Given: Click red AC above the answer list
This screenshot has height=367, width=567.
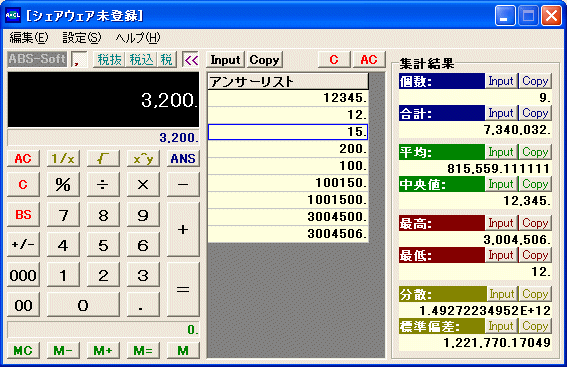Looking at the screenshot, I should [x=369, y=60].
